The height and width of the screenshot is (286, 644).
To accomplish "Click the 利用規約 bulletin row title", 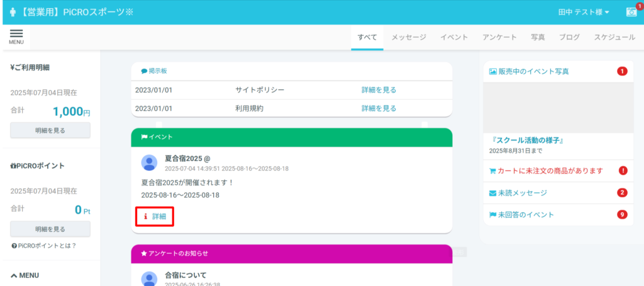I will (249, 108).
